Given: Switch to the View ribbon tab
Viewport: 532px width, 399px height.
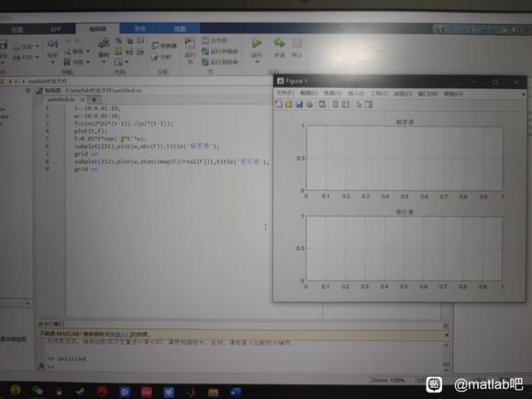Looking at the screenshot, I should pyautogui.click(x=180, y=28).
